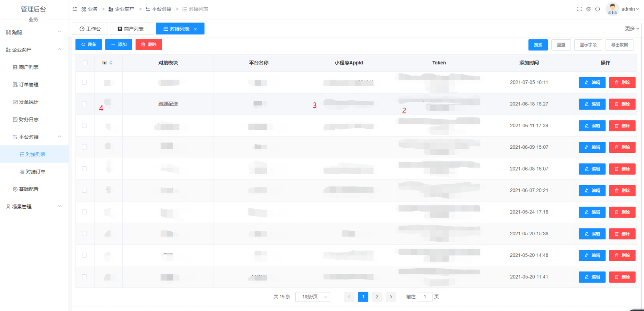The width and height of the screenshot is (644, 311).
Task: Open the 10条/页 page size dropdown
Action: tap(312, 297)
